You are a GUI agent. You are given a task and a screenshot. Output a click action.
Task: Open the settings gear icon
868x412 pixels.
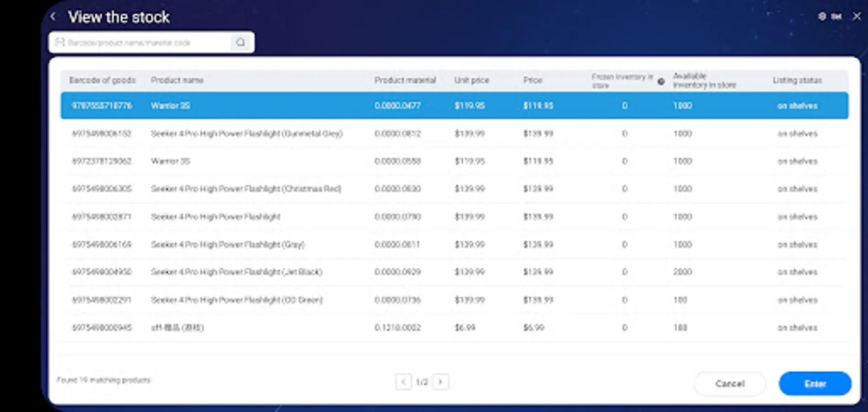[822, 16]
